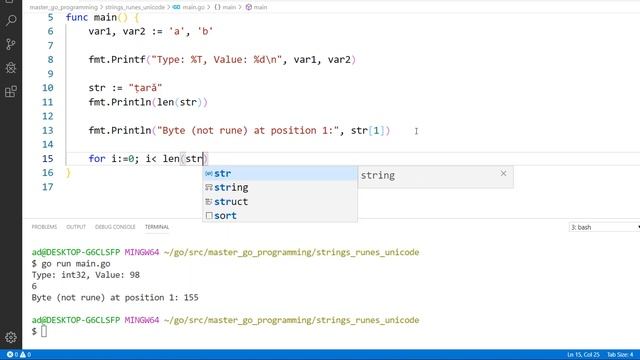Screen dimensions: 640x360
Task: Click 'go run main.go' command in terminal
Action: [76, 264]
